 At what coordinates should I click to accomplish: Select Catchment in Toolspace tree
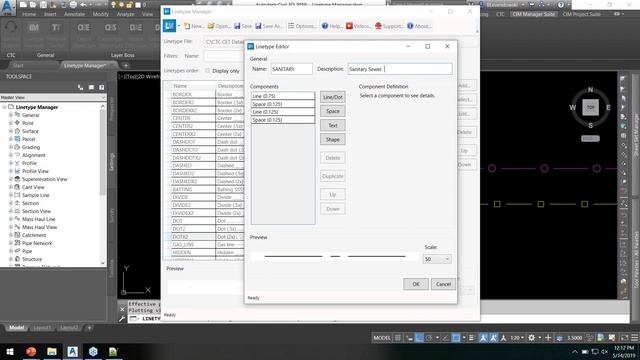[34, 235]
